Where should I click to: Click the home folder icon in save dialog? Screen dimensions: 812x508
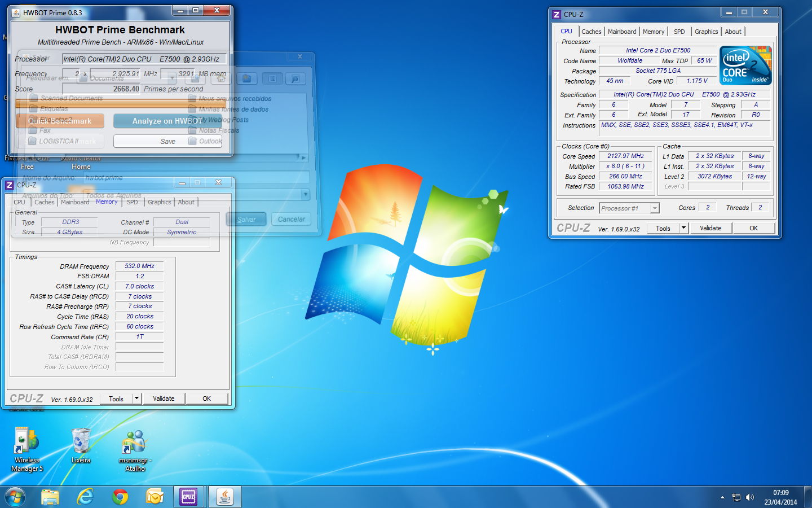click(221, 78)
